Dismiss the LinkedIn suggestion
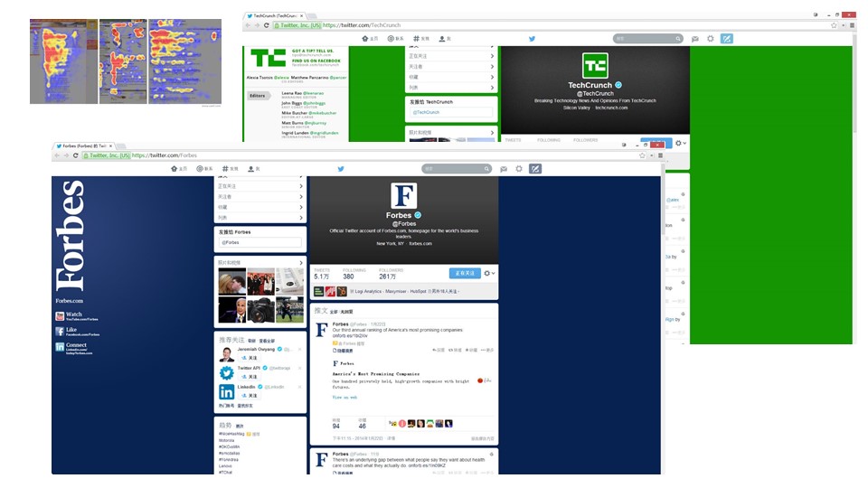Viewport: 868px width, 488px height. 300,387
